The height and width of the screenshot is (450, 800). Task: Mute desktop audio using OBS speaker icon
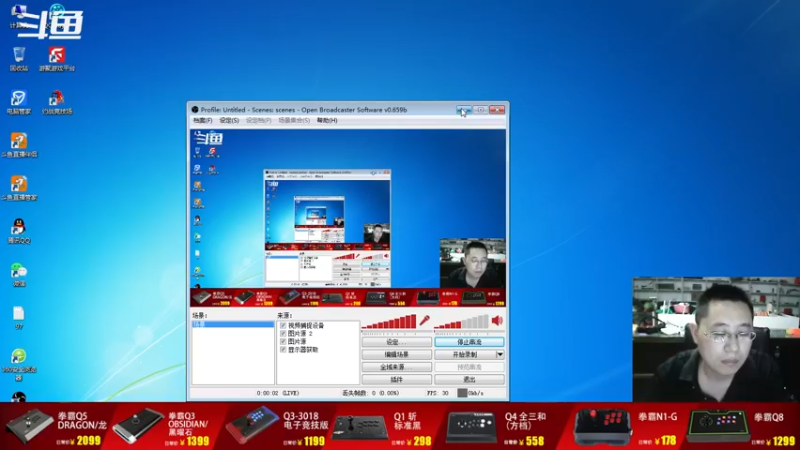pyautogui.click(x=497, y=320)
